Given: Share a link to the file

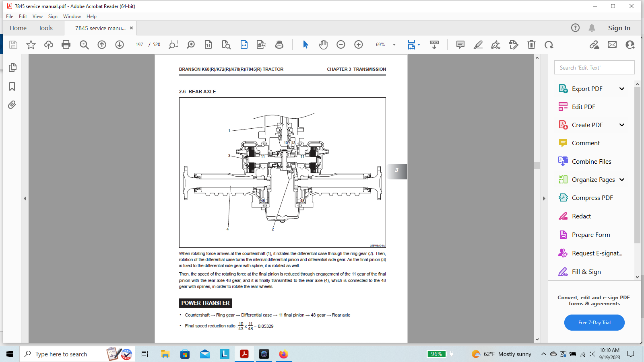Looking at the screenshot, I should coord(594,45).
